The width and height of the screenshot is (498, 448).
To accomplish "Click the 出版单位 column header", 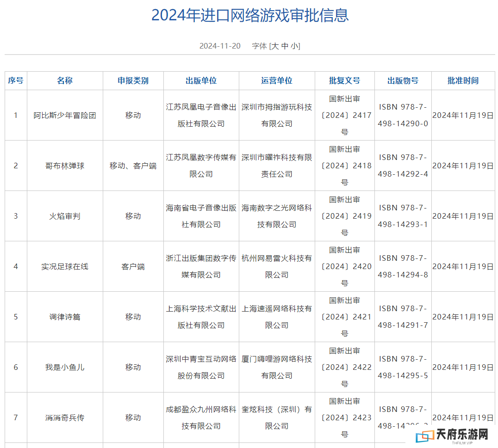I will pos(201,80).
